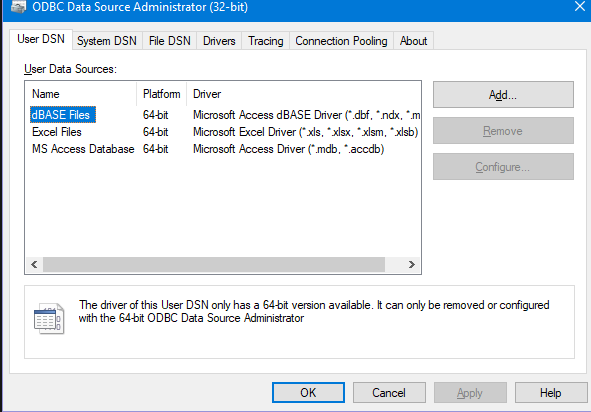Select the dBASE Files data source

click(x=63, y=115)
